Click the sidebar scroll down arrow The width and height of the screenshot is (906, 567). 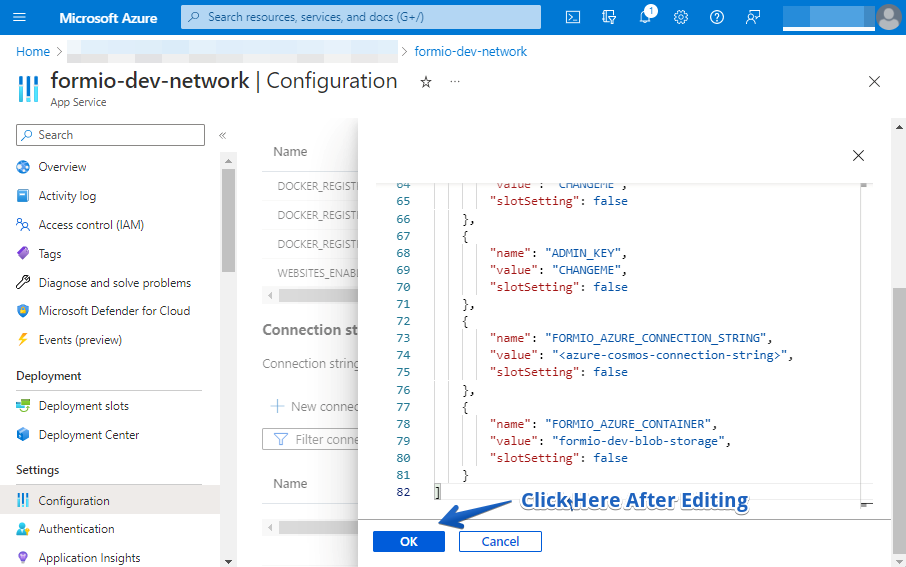click(x=228, y=561)
